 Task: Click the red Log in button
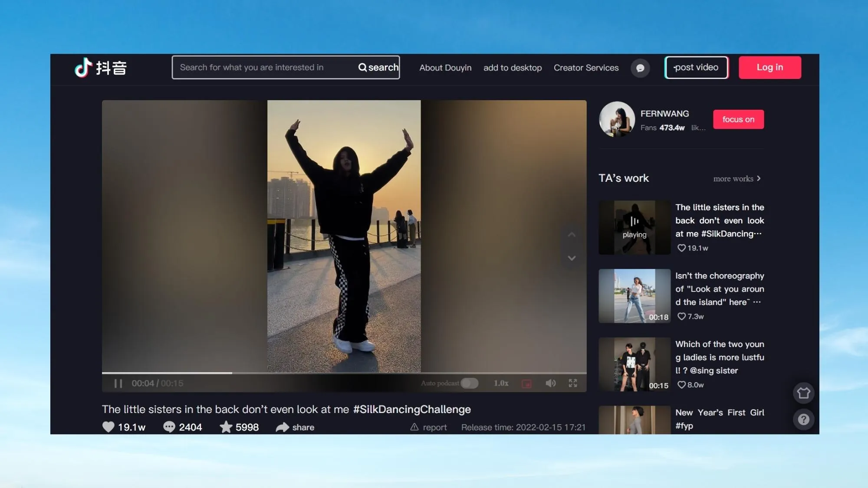[x=769, y=67]
